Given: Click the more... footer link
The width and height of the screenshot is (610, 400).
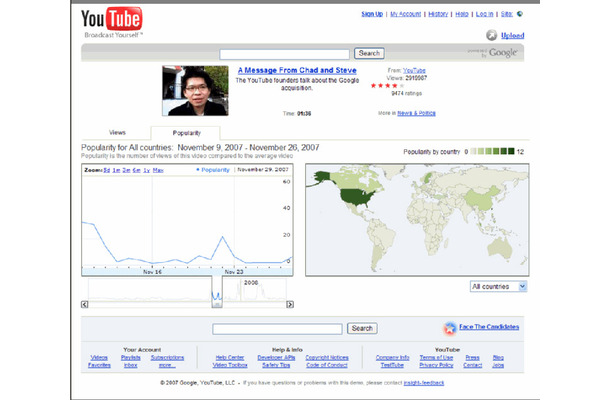Looking at the screenshot, I should pyautogui.click(x=167, y=365).
